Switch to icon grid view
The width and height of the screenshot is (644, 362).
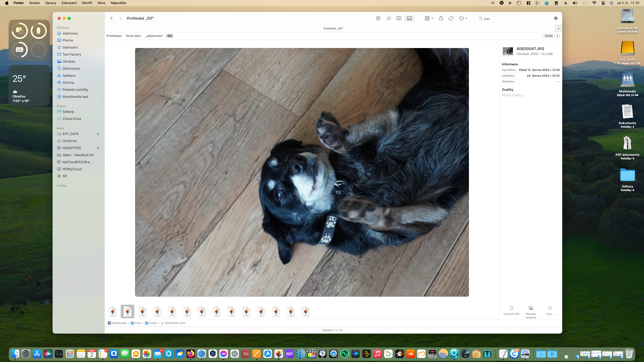[378, 18]
